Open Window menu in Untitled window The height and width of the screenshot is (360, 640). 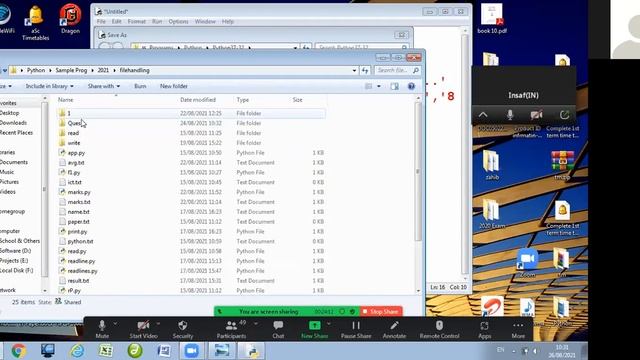(205, 21)
